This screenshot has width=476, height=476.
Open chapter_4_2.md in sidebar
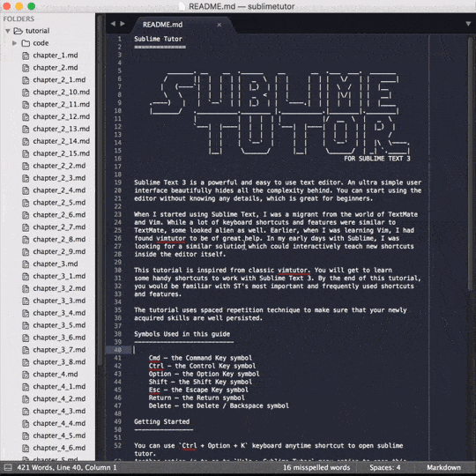click(x=59, y=399)
